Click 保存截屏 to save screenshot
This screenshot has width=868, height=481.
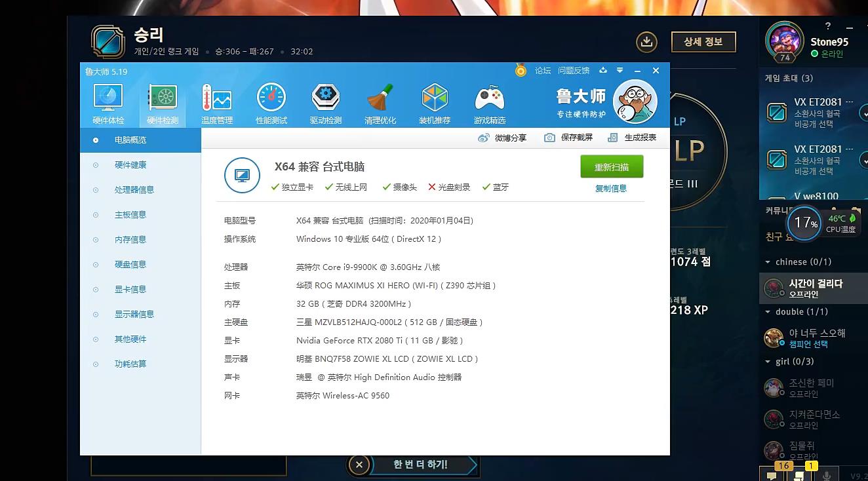pos(568,138)
